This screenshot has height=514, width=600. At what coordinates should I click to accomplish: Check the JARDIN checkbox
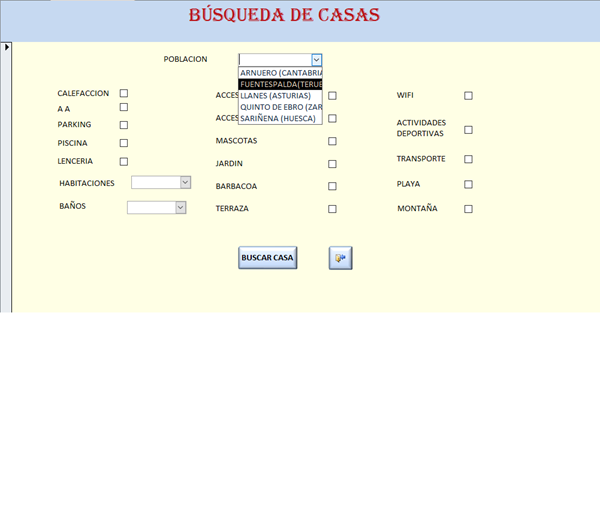click(x=333, y=164)
